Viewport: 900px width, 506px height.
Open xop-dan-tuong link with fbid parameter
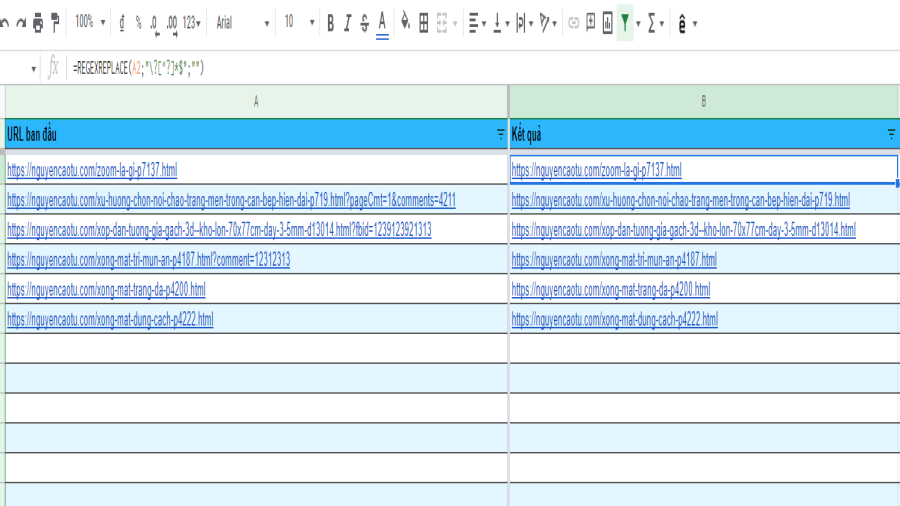pyautogui.click(x=219, y=229)
